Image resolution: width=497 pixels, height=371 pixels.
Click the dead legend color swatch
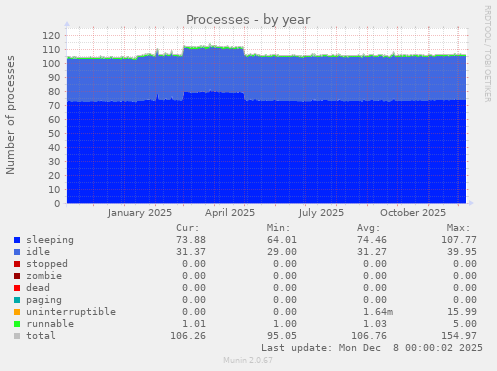[x=17, y=288]
